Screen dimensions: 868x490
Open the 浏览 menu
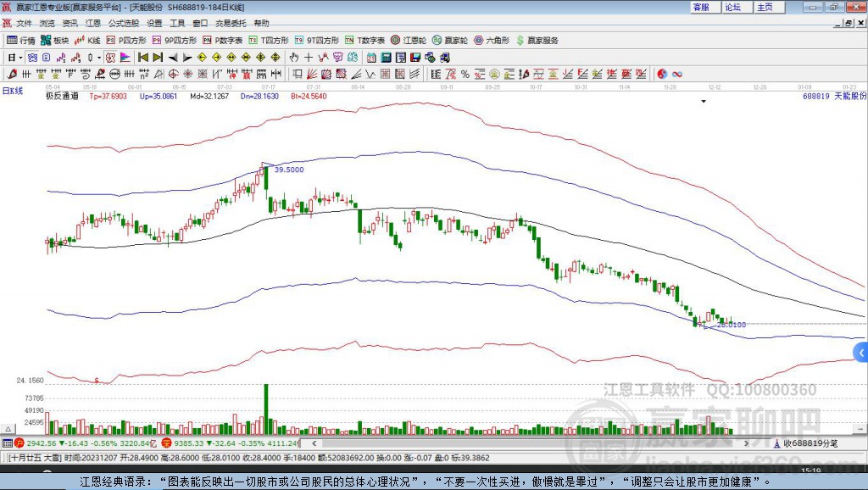pos(47,23)
